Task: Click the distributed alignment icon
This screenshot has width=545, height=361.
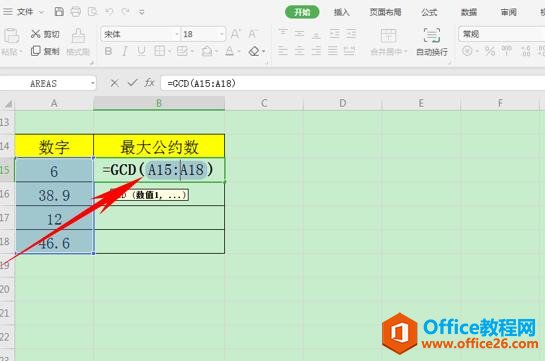Action: (350, 51)
